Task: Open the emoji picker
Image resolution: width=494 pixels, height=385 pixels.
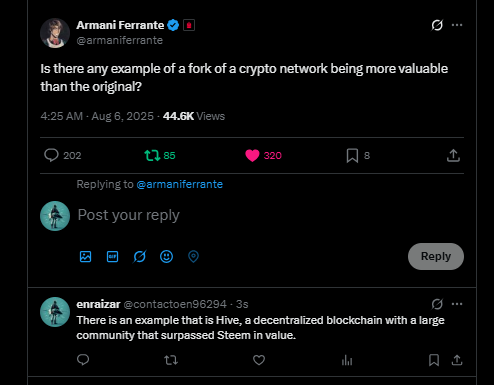Action: coord(166,256)
